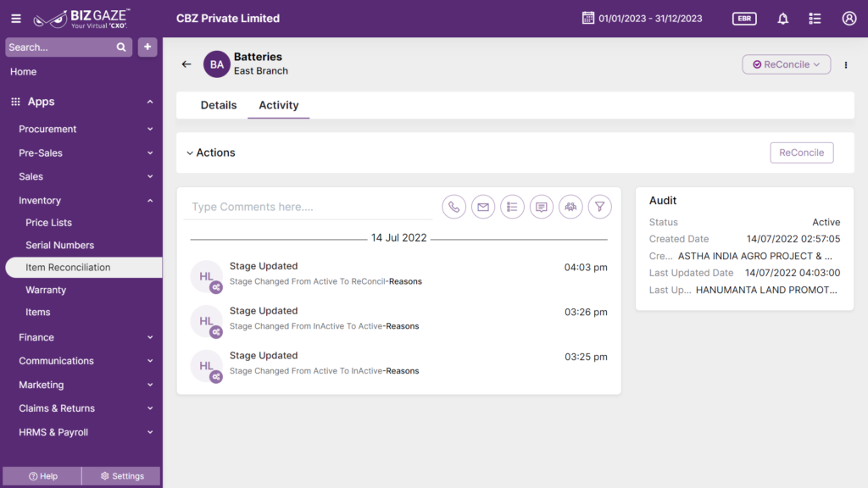Open Settings at the sidebar bottom
The width and height of the screenshot is (868, 488).
pos(122,476)
